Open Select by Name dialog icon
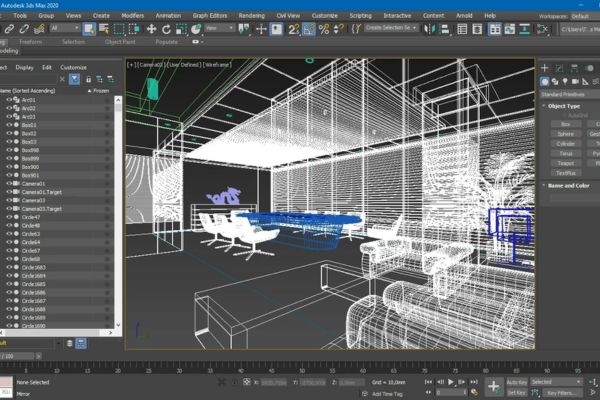The width and height of the screenshot is (600, 400). pyautogui.click(x=104, y=29)
